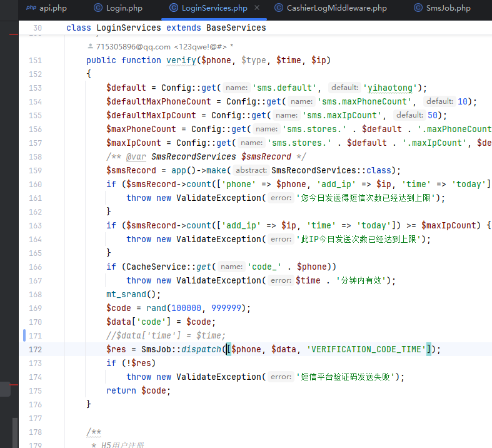Image resolution: width=492 pixels, height=448 pixels.
Task: Click CacheService on line 166
Action: 156,267
